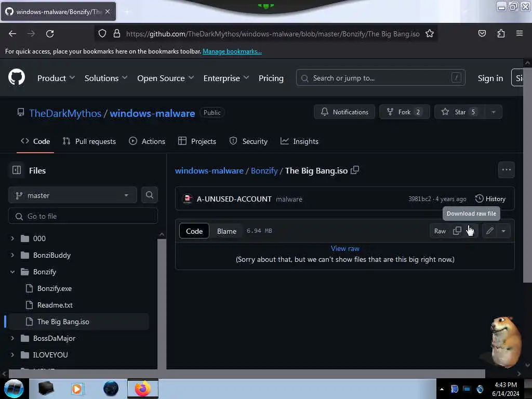532x399 pixels.
Task: Expand the ILOVEYOU folder
Action: click(x=12, y=354)
